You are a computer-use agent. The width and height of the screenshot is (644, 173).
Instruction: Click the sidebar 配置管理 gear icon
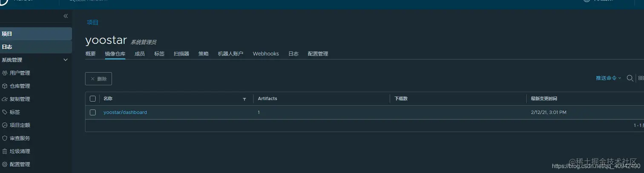pos(5,164)
